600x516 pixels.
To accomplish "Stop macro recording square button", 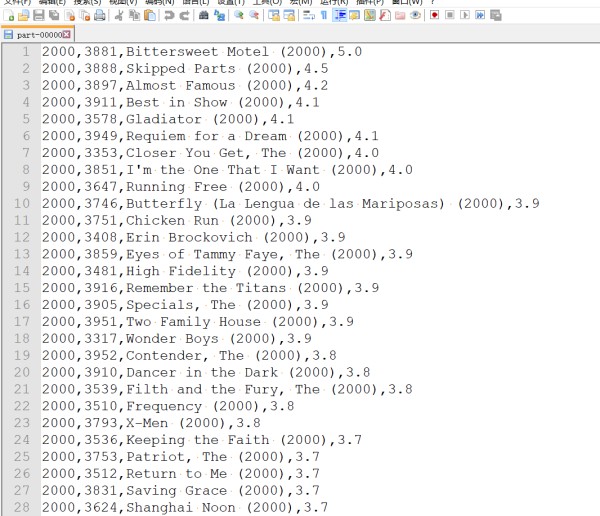I will coord(450,15).
